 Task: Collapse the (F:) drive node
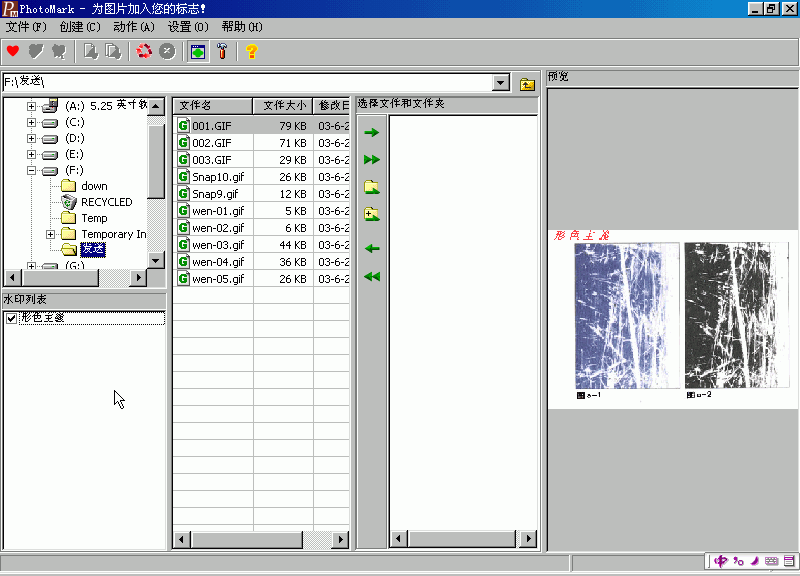tap(32, 170)
